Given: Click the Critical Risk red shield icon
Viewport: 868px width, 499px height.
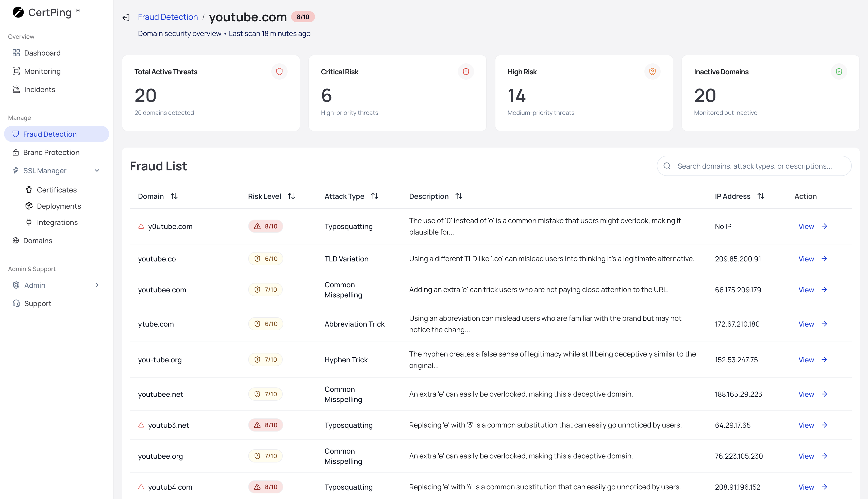Looking at the screenshot, I should tap(465, 72).
